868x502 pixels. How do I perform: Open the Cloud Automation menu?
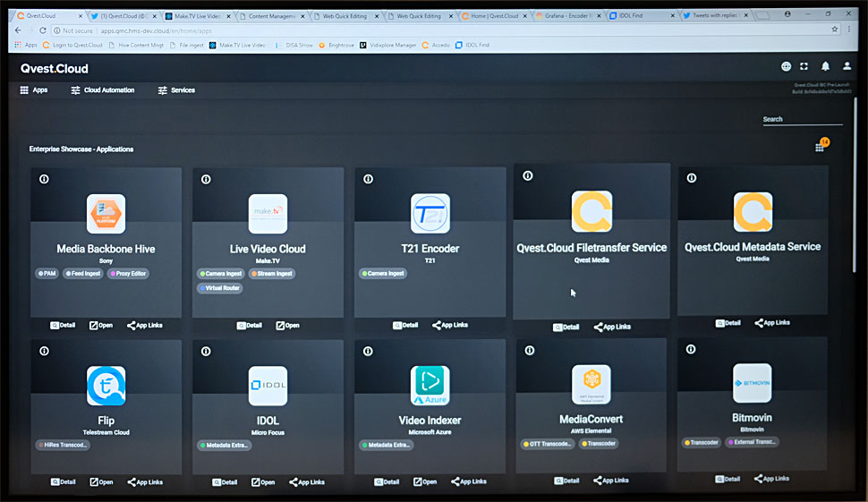click(103, 90)
